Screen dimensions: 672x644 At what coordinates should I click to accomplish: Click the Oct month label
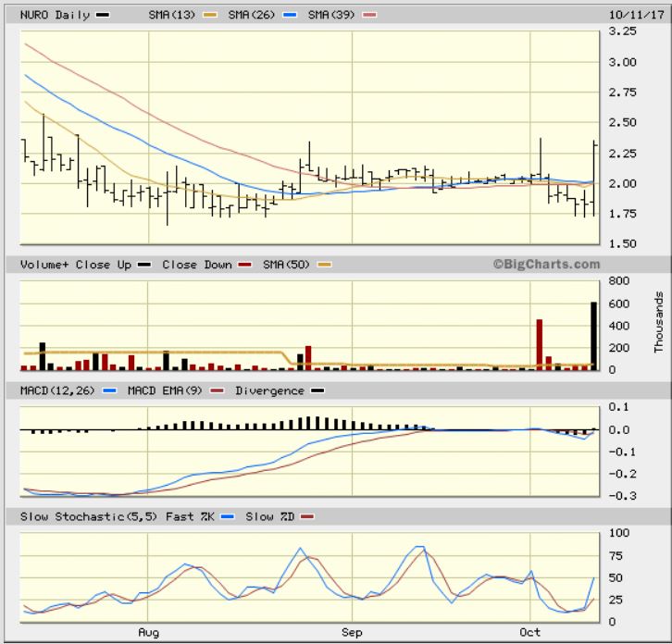(529, 632)
